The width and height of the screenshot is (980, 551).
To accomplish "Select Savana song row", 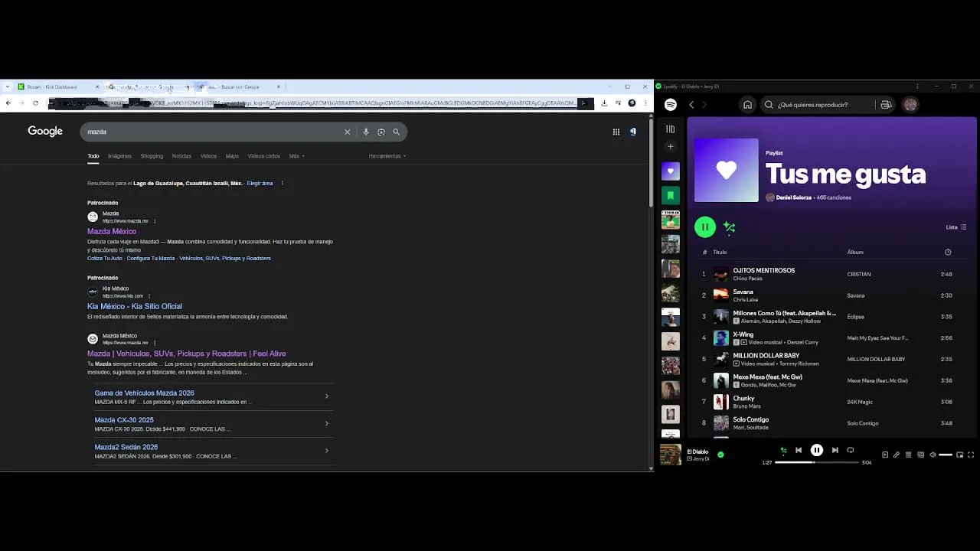I will click(831, 295).
